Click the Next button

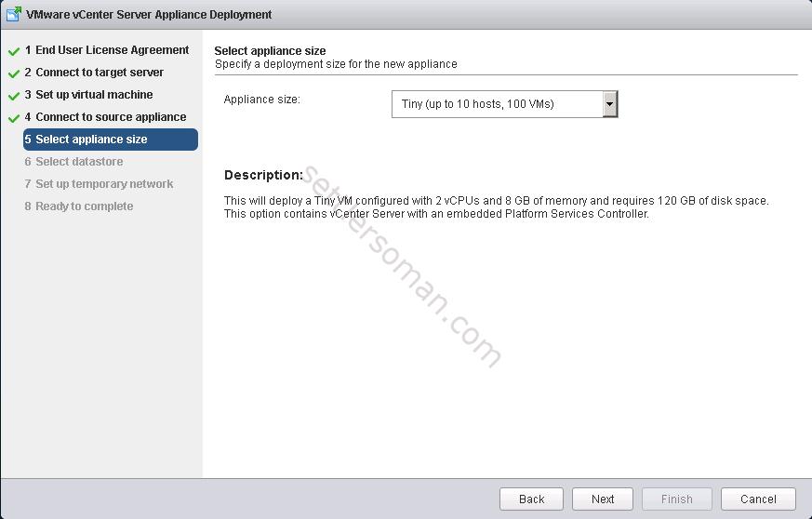[x=603, y=499]
